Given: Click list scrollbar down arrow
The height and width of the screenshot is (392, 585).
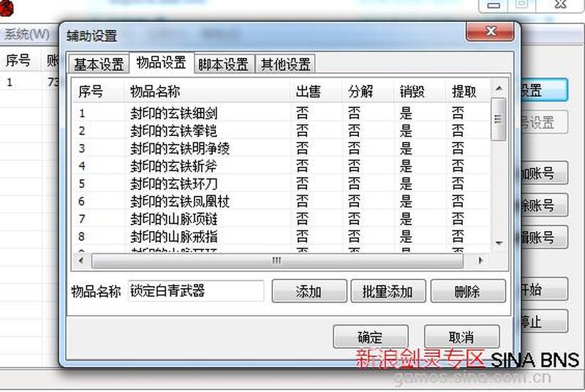Looking at the screenshot, I should (499, 244).
